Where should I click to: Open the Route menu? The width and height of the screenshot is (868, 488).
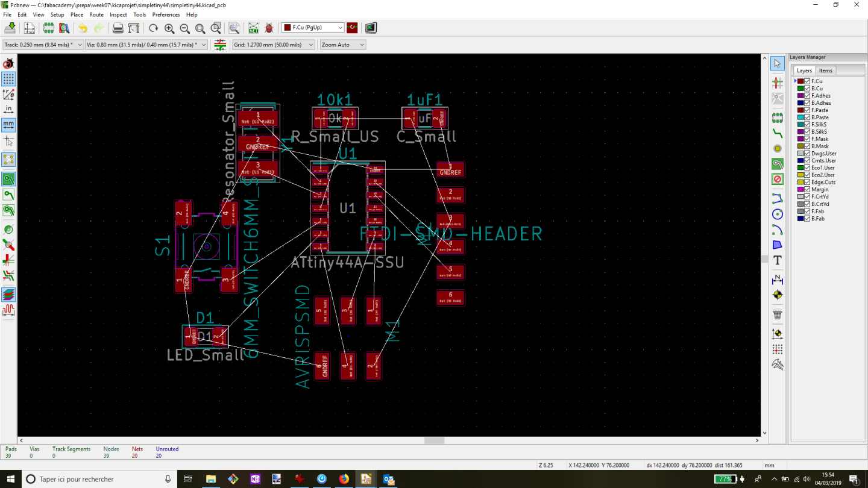click(x=96, y=14)
